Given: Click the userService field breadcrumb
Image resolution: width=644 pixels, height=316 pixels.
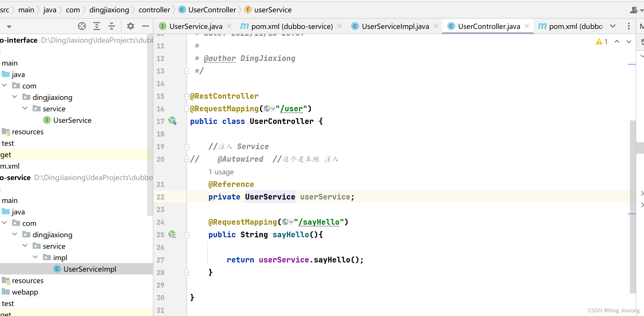Looking at the screenshot, I should [268, 10].
